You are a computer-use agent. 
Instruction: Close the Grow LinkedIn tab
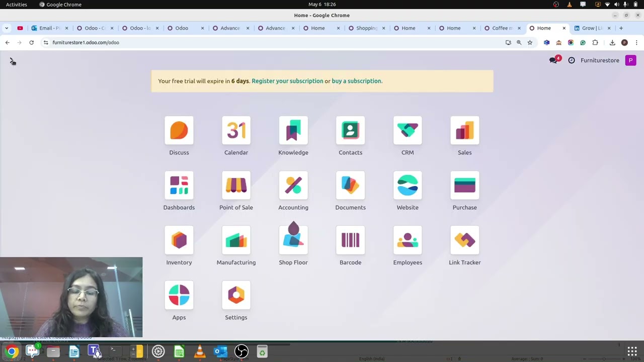(x=609, y=28)
